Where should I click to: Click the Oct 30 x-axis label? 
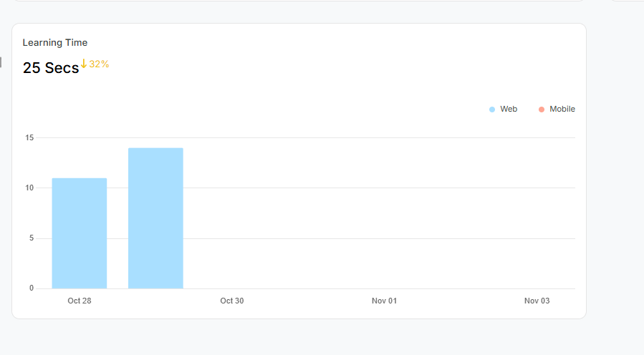(232, 301)
